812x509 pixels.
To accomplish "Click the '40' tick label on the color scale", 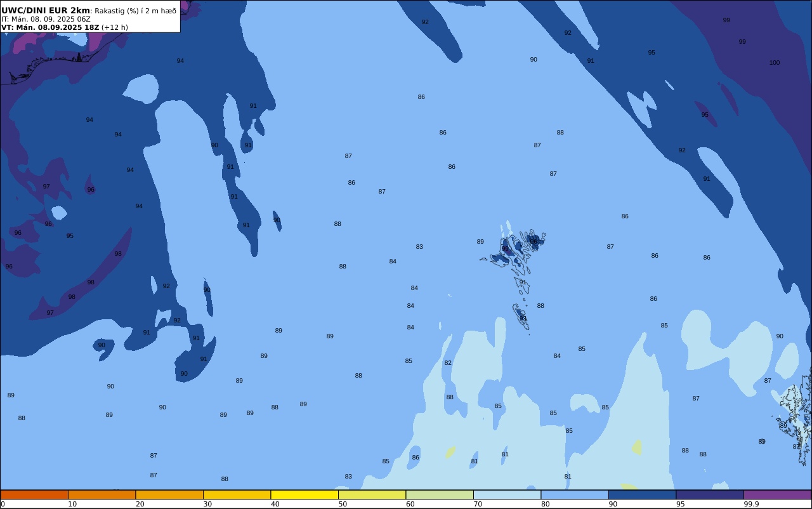I will pos(275,504).
